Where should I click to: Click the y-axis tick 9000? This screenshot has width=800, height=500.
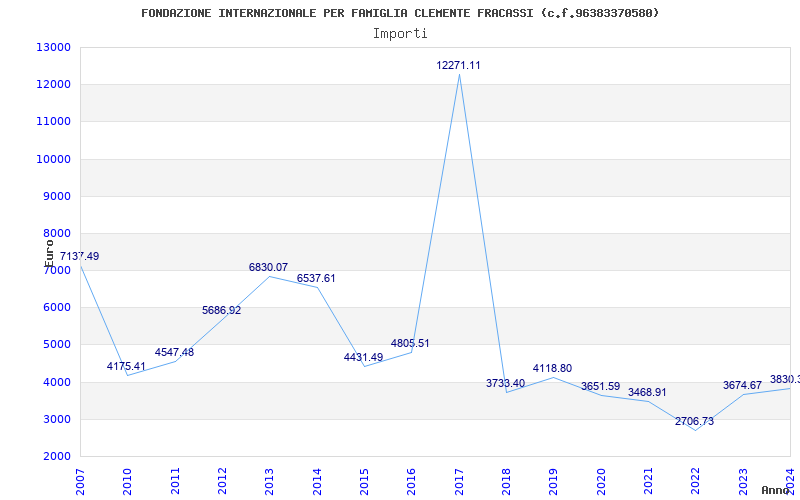point(56,196)
